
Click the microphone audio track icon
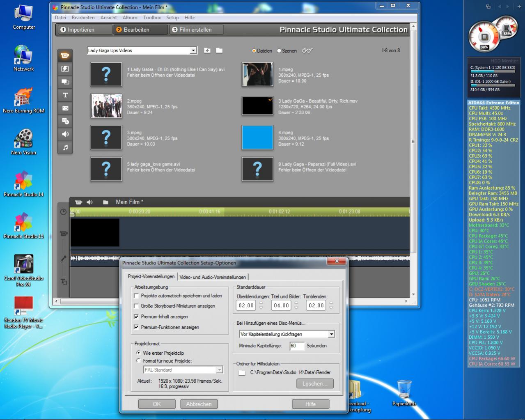63,259
